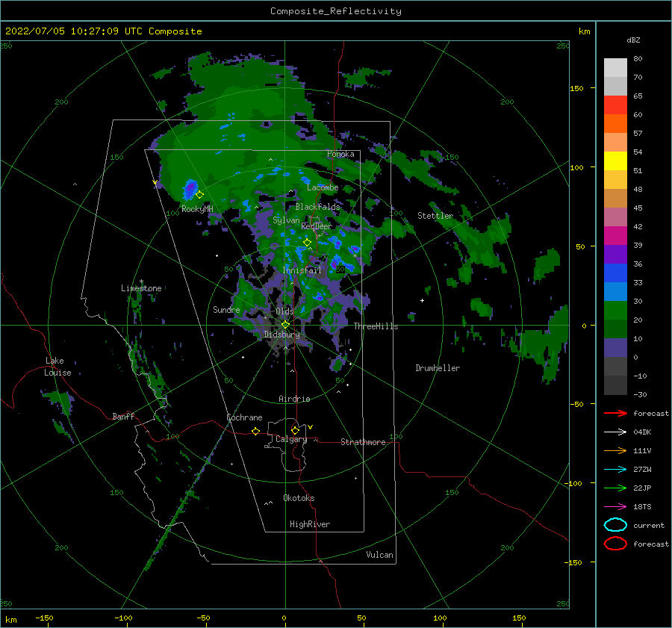672x628 pixels.
Task: Click the Cochrane city label
Action: point(244,417)
